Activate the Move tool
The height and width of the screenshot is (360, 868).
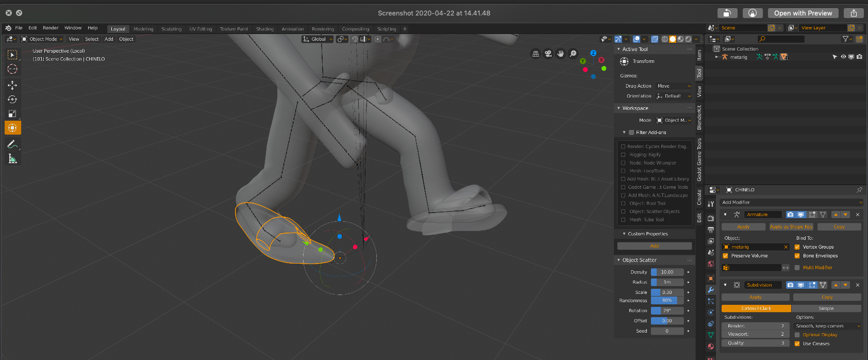point(12,85)
